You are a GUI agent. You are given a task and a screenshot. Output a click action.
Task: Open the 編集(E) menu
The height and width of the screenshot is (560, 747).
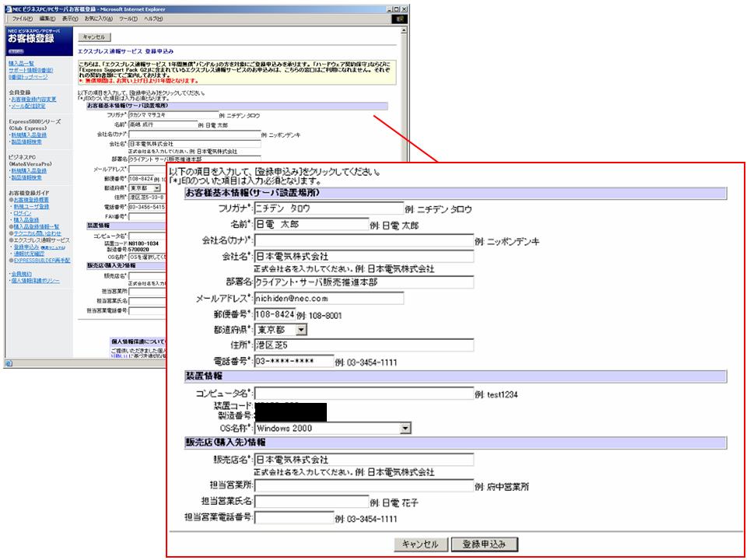pyautogui.click(x=47, y=19)
